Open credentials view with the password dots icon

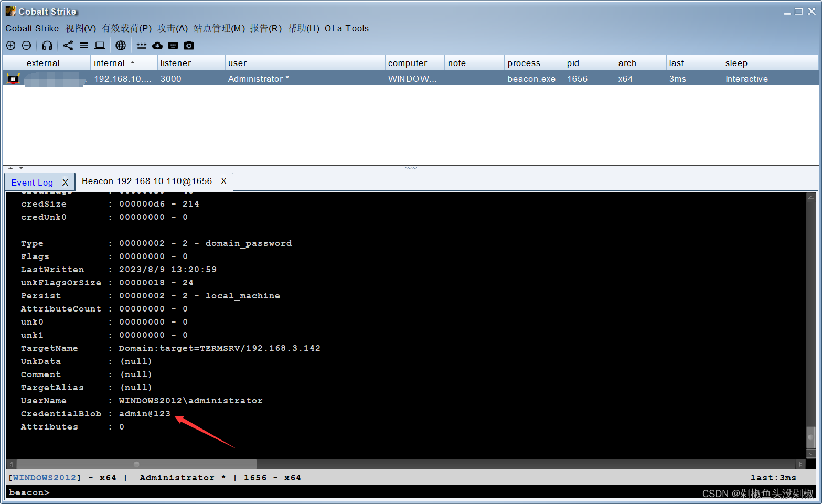coord(142,46)
